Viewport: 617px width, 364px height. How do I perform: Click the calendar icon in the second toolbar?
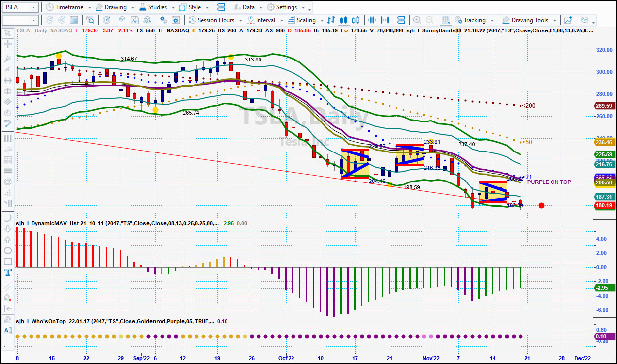(x=74, y=20)
